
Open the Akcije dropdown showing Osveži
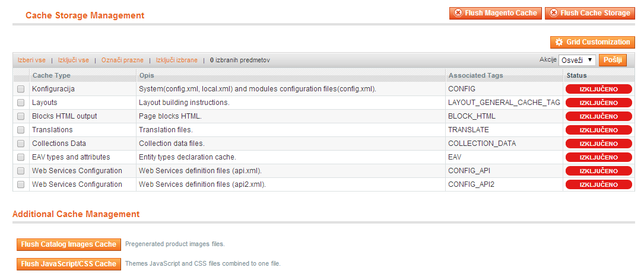[x=577, y=60]
